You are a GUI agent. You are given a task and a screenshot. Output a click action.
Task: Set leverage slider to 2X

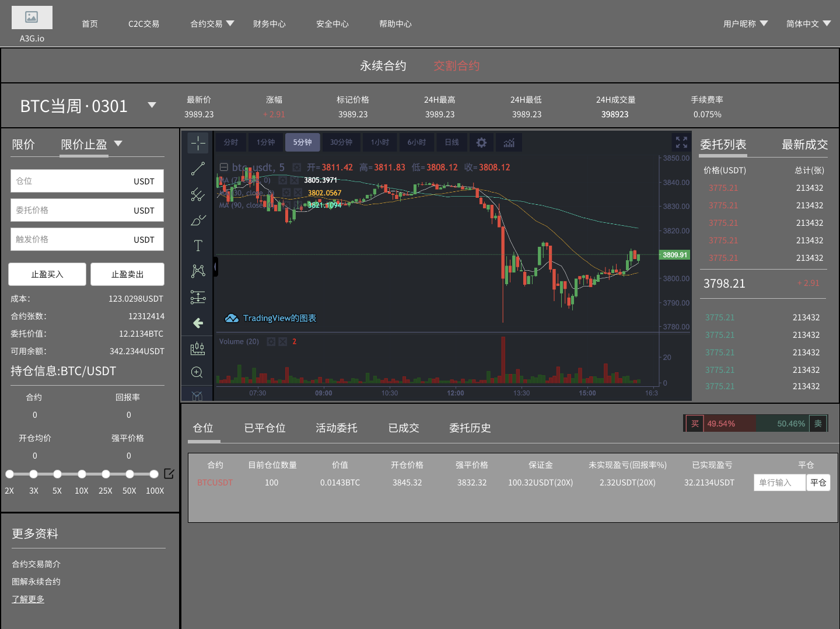tap(9, 474)
